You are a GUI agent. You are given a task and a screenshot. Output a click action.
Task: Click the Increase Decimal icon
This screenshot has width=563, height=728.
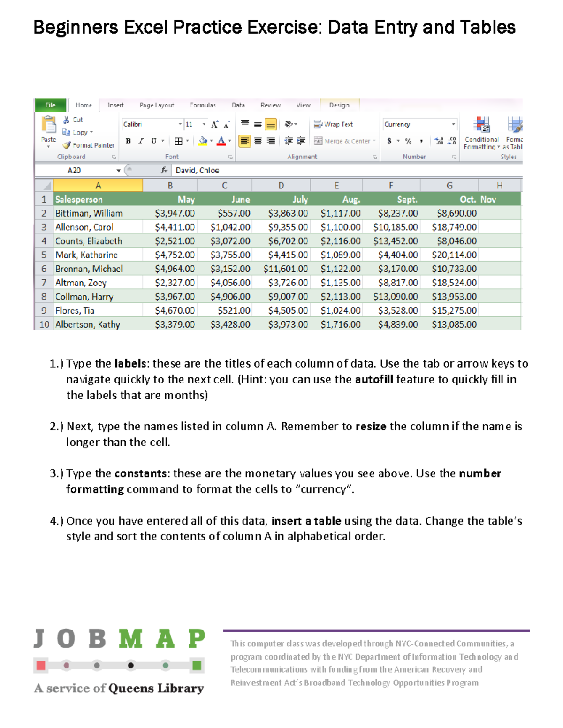point(439,140)
